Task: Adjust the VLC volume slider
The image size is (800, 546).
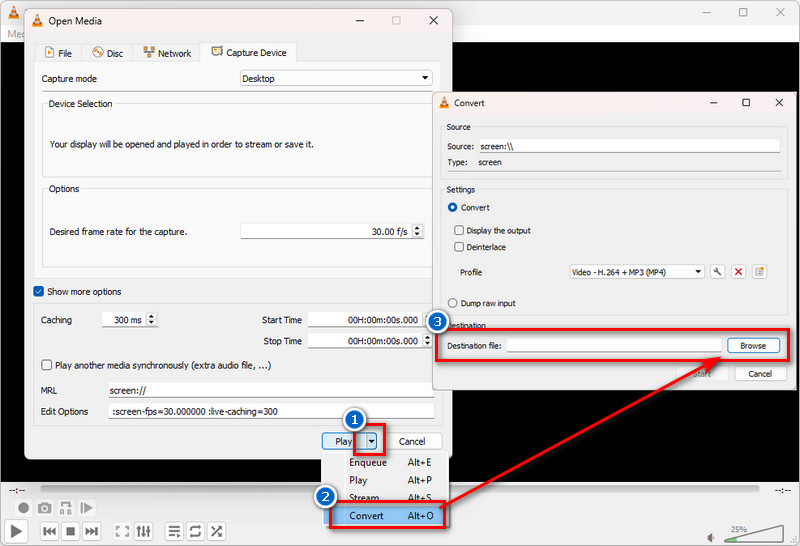Action: (x=754, y=534)
